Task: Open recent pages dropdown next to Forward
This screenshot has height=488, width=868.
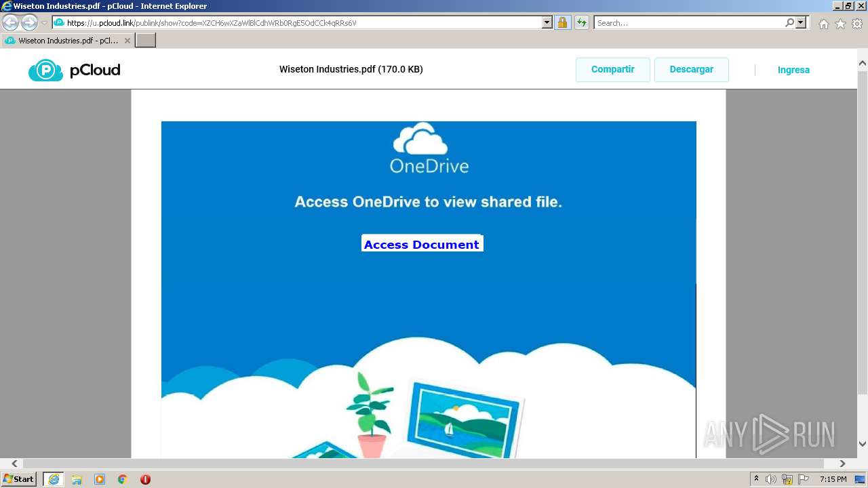Action: point(44,23)
